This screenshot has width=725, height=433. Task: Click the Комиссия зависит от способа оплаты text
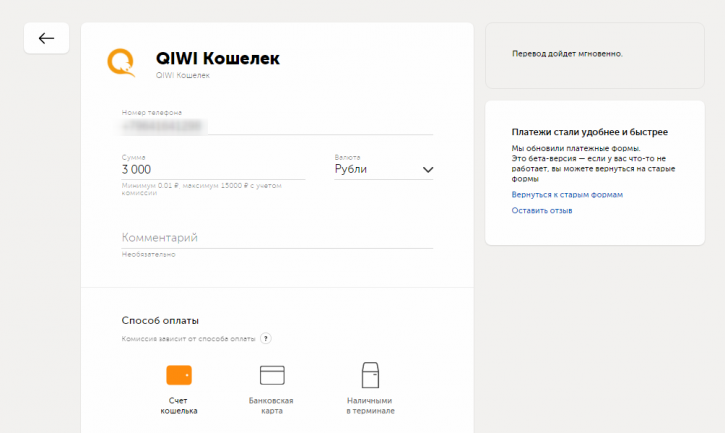[188, 339]
